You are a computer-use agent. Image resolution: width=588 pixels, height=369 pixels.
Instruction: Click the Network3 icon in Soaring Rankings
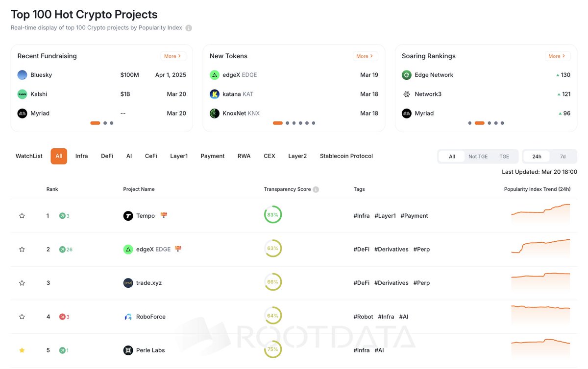tap(406, 94)
